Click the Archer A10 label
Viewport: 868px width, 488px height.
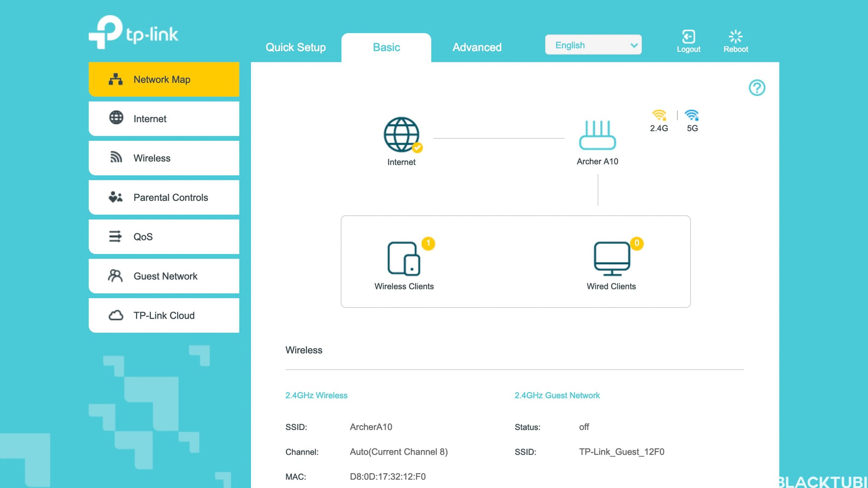[597, 161]
